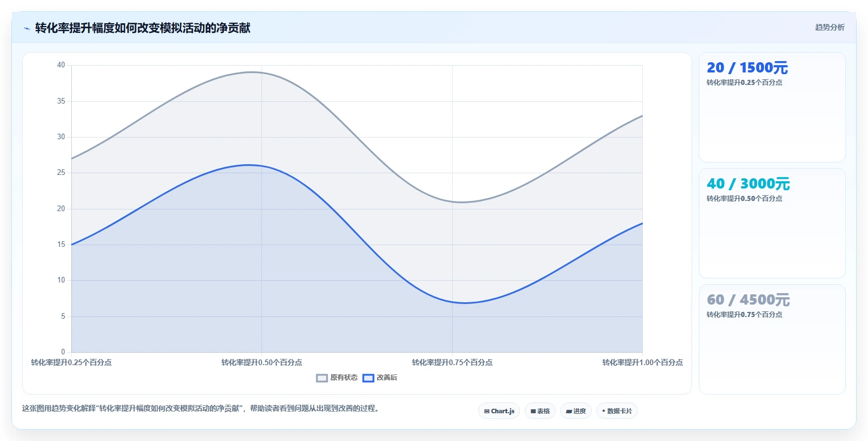This screenshot has height=441, width=868.
Task: Click the y-axis value 35
Action: 61,101
